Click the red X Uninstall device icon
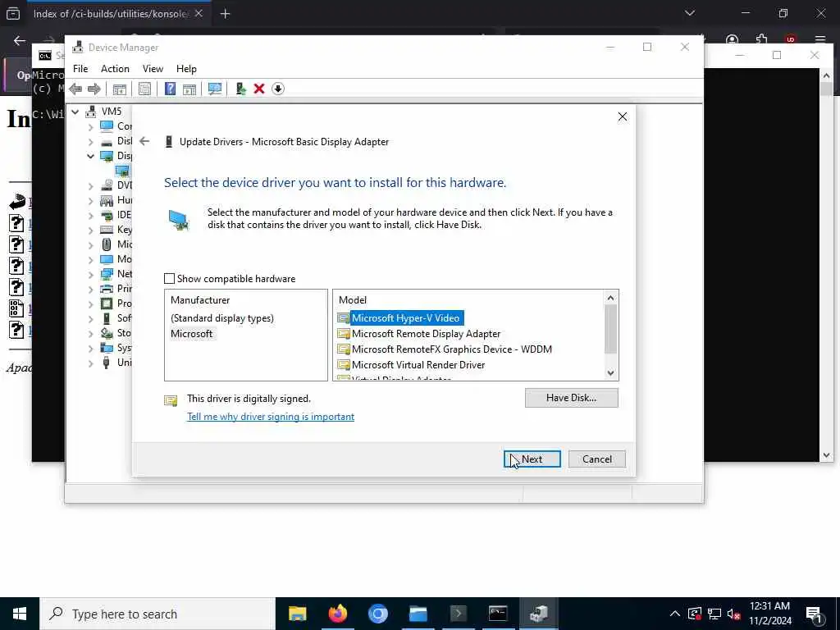 259,89
